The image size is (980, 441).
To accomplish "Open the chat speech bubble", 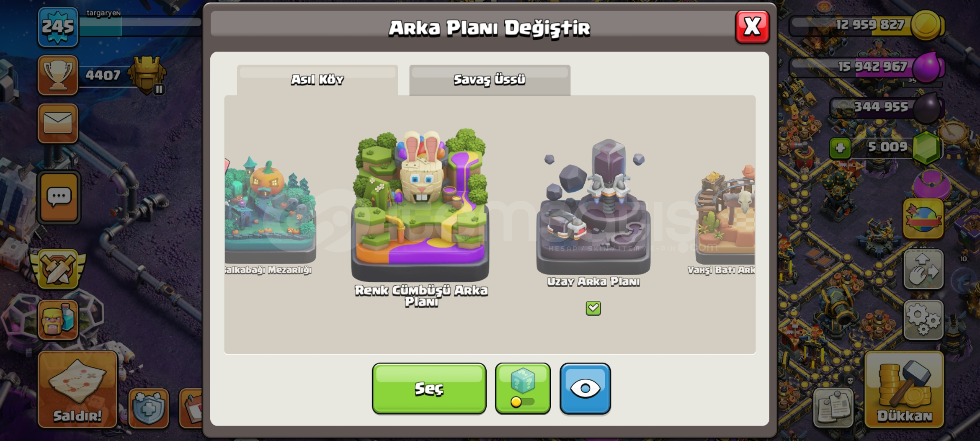I will (x=59, y=198).
